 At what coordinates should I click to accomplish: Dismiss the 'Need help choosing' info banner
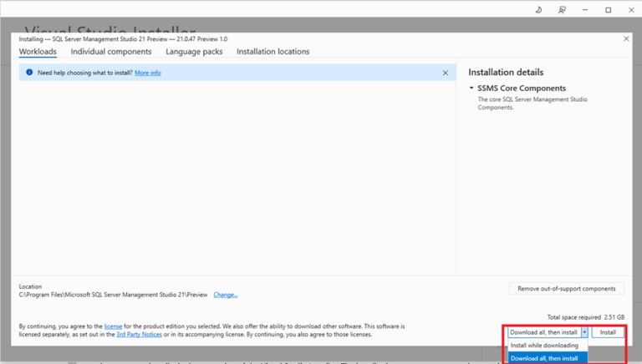445,73
